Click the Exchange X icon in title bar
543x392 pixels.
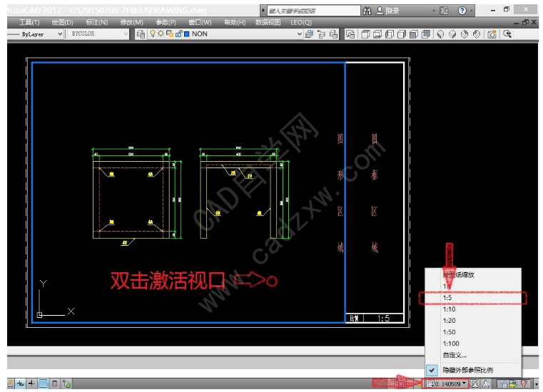click(x=444, y=11)
